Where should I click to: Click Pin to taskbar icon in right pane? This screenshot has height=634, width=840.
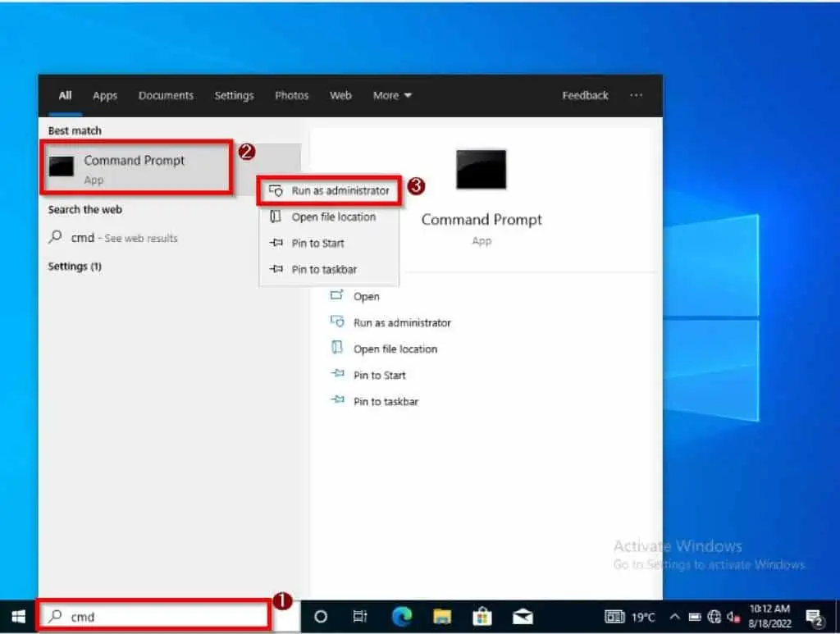[337, 399]
